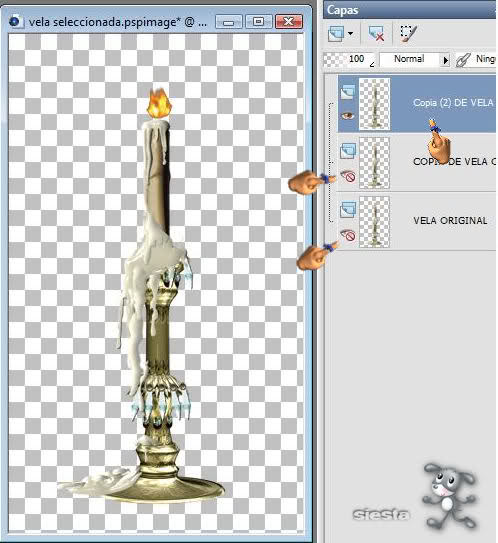
Task: Close the vela seleccionada image window
Action: pyautogui.click(x=288, y=22)
